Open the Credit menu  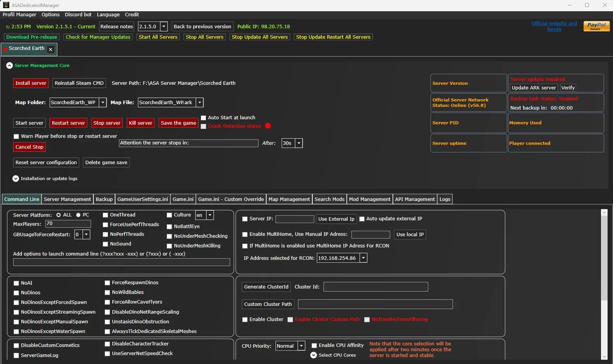coord(132,15)
